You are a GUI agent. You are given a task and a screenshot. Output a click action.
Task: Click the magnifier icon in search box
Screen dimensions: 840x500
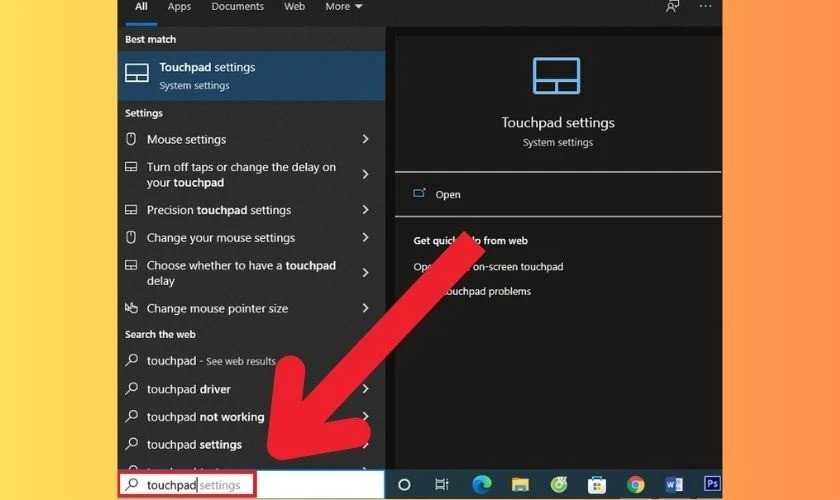point(132,484)
